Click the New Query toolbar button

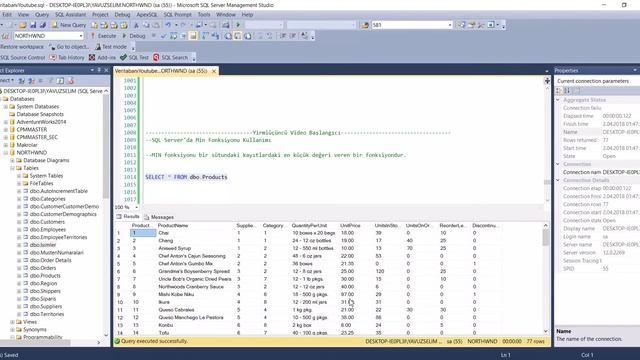69,25
